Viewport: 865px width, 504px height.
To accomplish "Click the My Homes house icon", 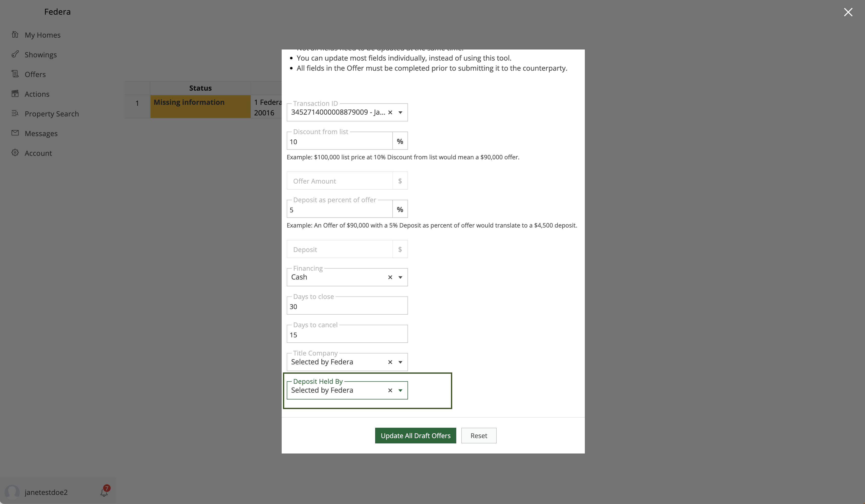I will (15, 35).
